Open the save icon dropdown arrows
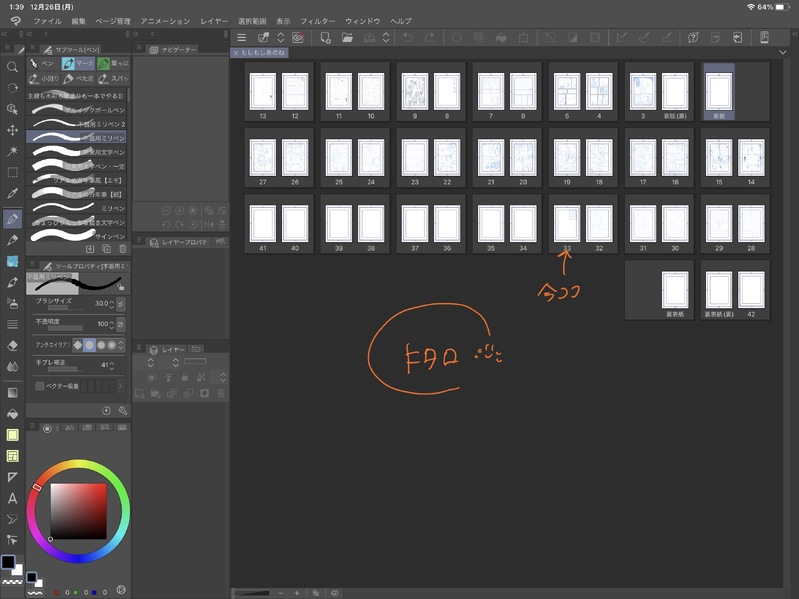799x599 pixels. tap(386, 38)
